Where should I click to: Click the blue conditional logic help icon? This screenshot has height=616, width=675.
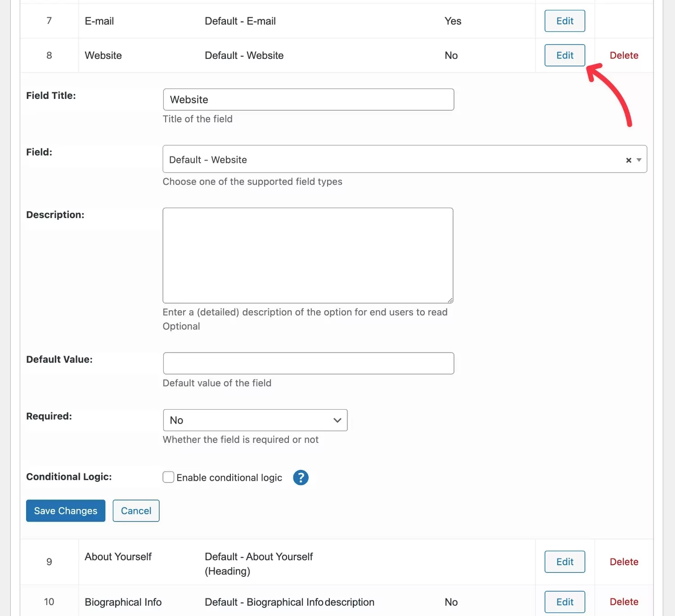point(301,478)
